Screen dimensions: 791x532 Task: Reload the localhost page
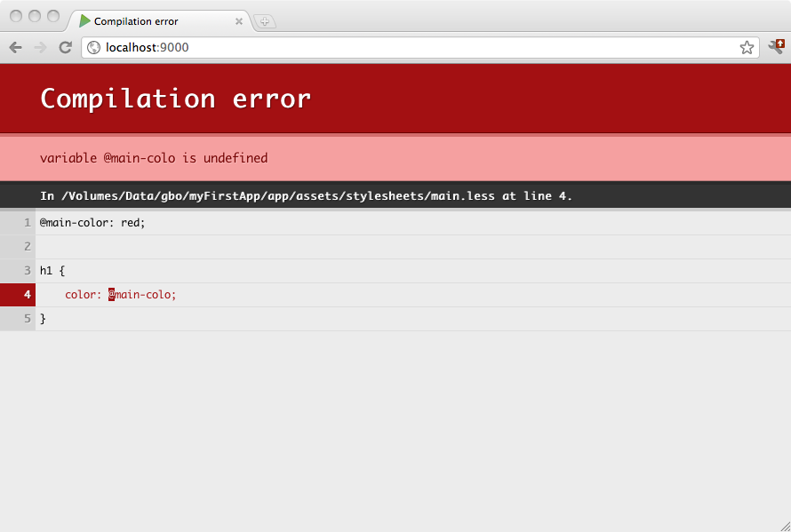tap(65, 48)
